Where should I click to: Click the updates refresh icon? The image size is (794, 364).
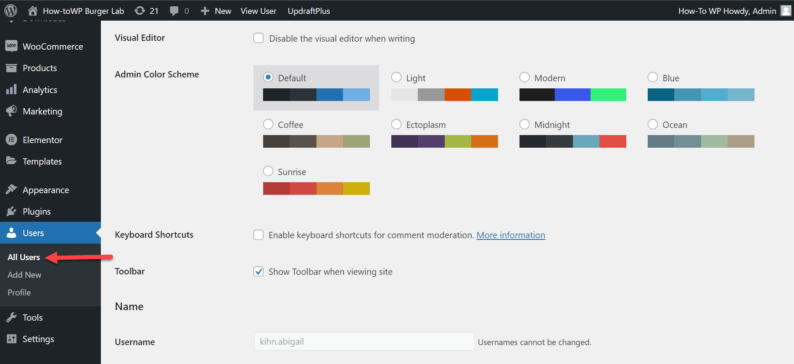tap(139, 11)
